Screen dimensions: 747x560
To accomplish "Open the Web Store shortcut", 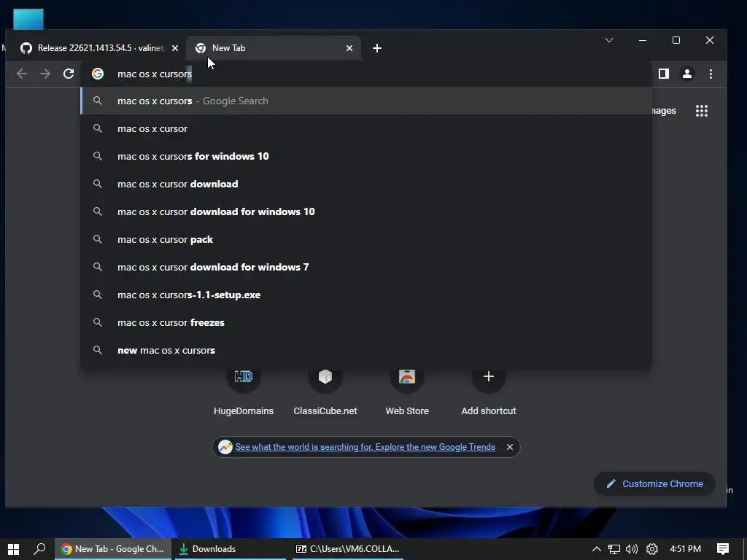I will tap(407, 392).
